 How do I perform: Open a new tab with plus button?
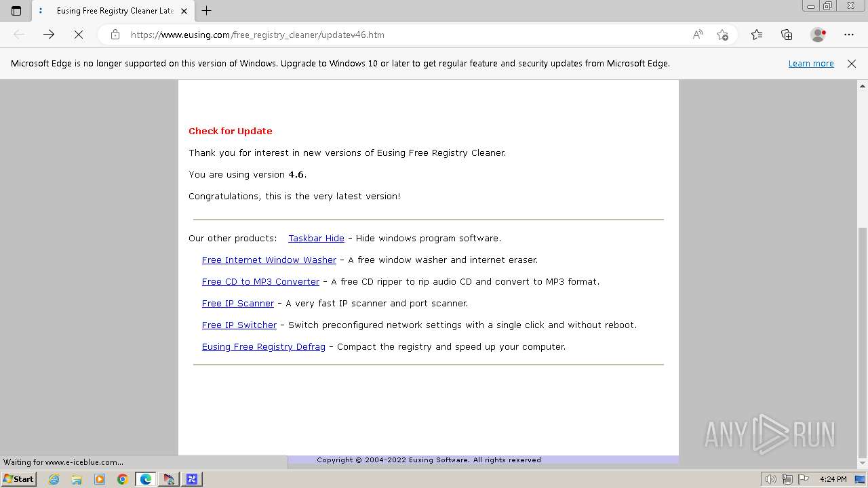pos(207,11)
